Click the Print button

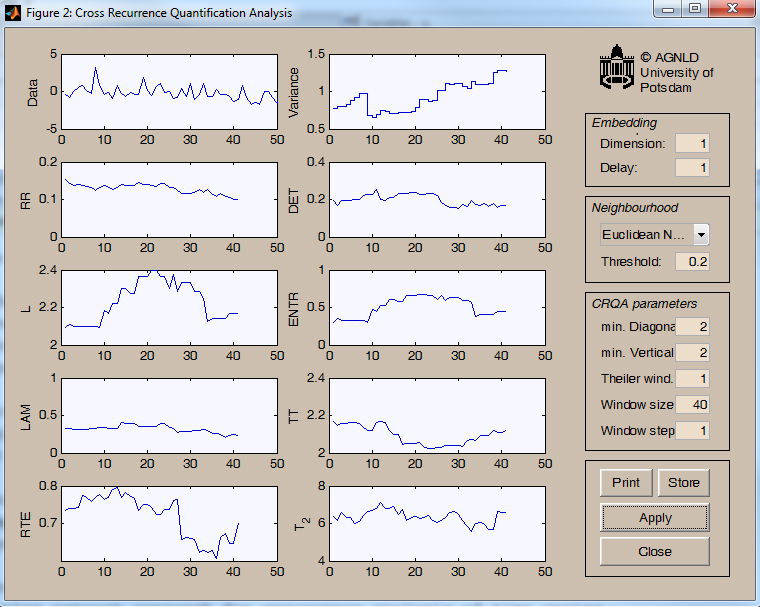626,483
